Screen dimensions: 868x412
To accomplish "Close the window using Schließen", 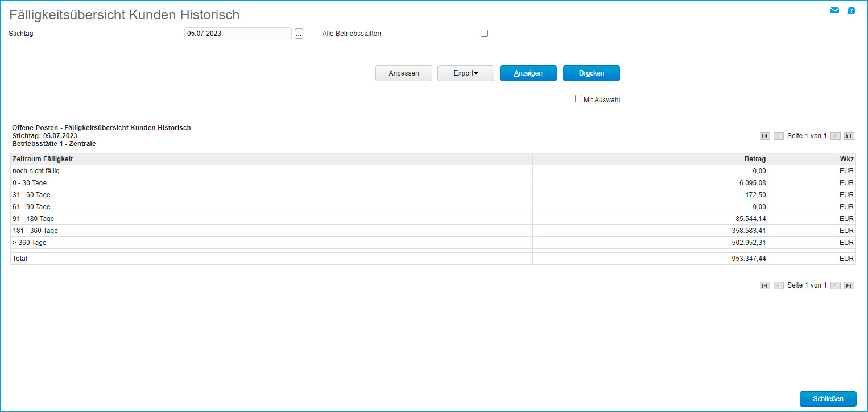I will point(828,399).
